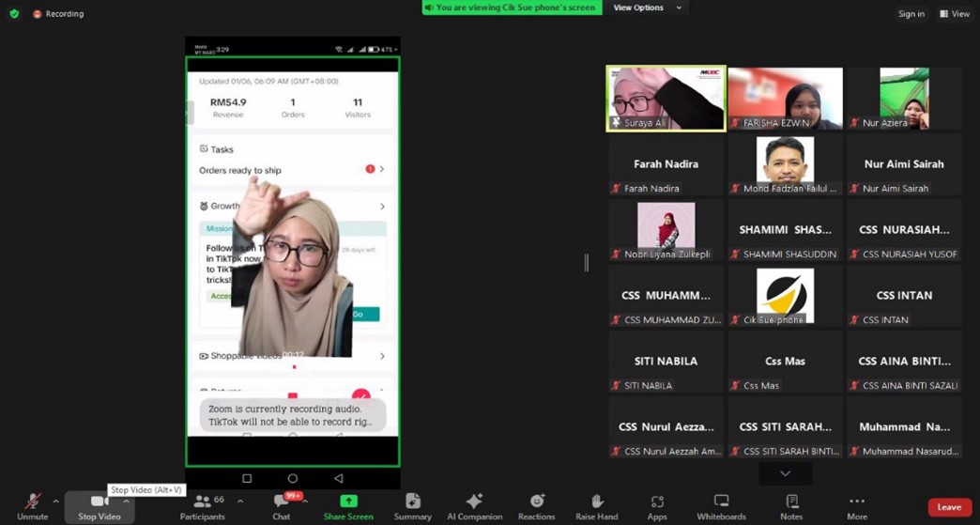This screenshot has width=980, height=525.
Task: Open the Reactions menu
Action: coord(536,505)
